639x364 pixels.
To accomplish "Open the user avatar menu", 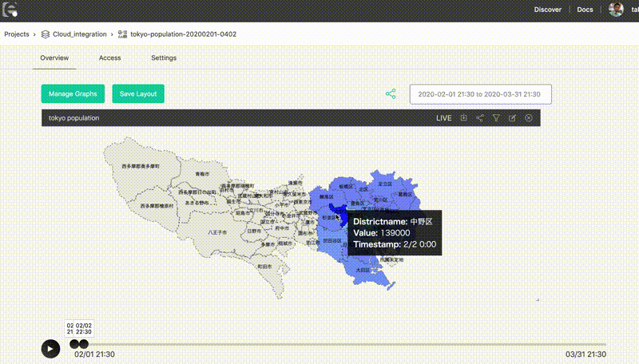I will coord(616,10).
